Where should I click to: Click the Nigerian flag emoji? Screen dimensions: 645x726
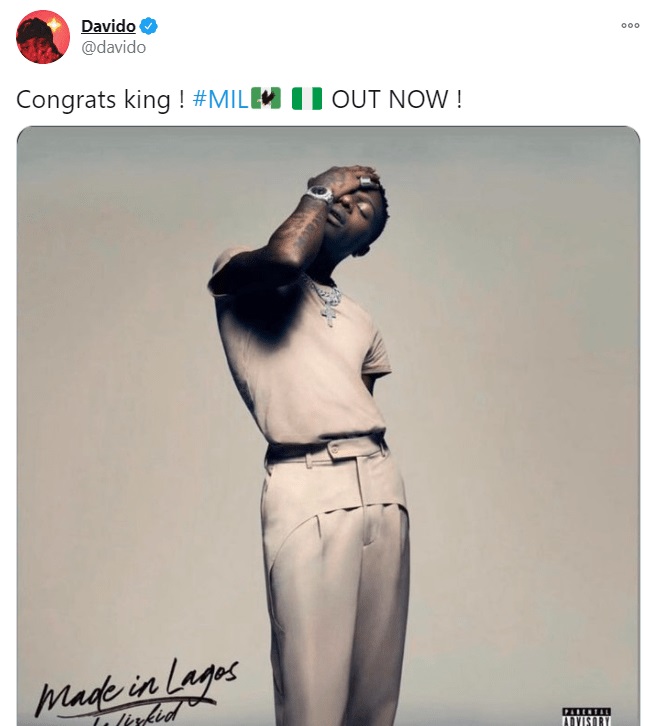pos(306,100)
